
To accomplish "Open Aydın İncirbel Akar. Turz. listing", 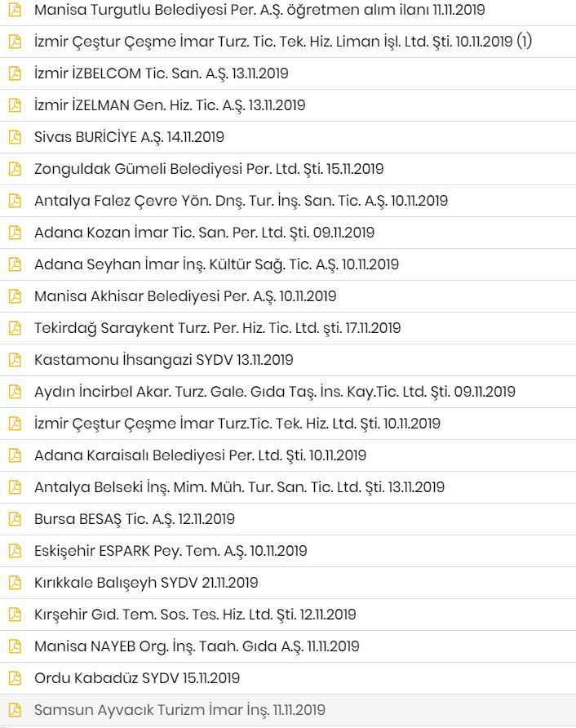I will coord(275,392).
